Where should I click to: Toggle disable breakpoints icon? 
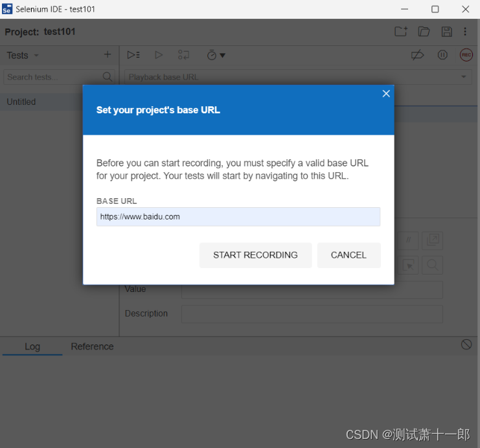pyautogui.click(x=417, y=55)
